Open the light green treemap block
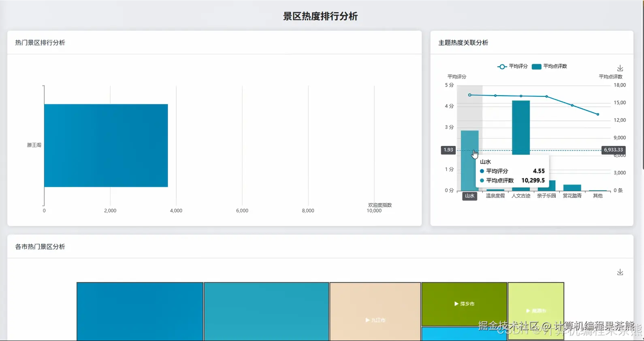 (536, 311)
